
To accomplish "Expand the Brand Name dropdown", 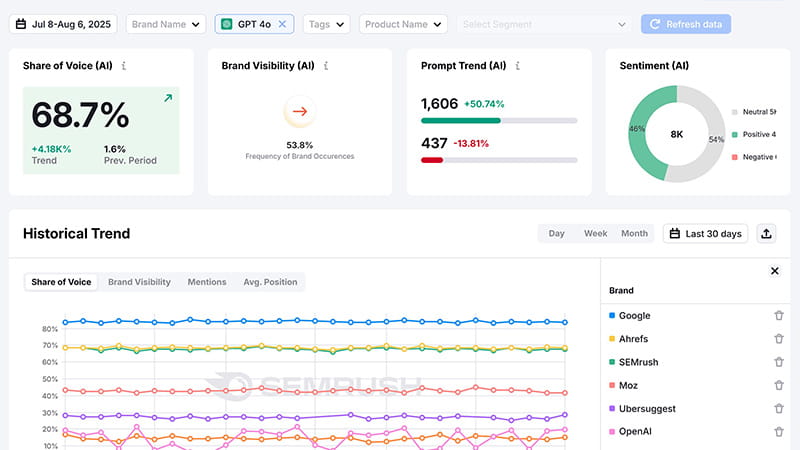I will (x=166, y=24).
